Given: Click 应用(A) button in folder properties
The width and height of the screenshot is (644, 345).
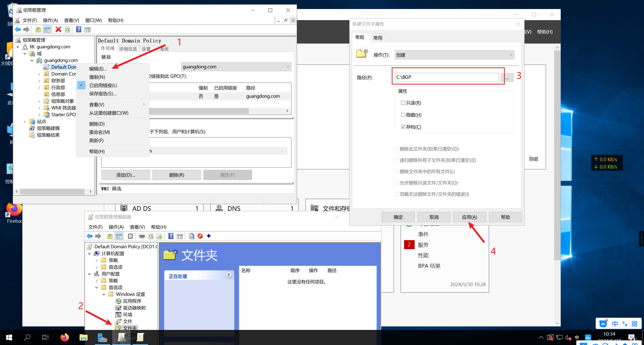Looking at the screenshot, I should tap(469, 217).
